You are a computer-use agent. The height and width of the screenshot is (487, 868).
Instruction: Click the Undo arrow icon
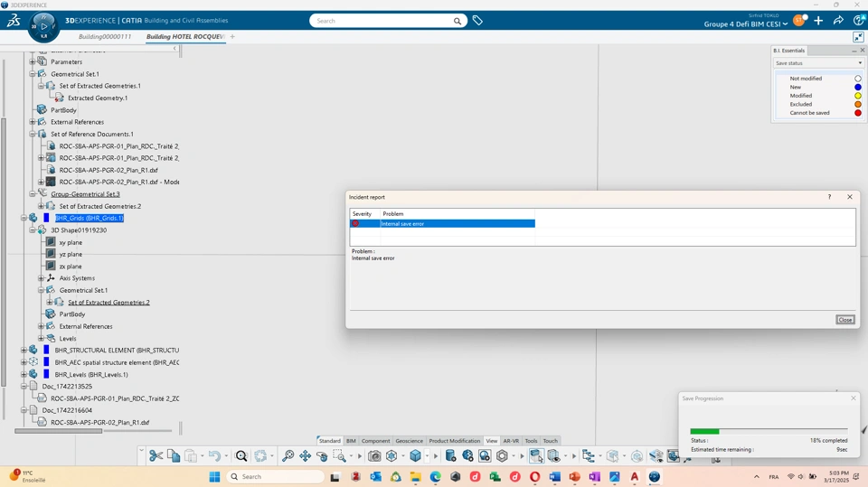(215, 456)
